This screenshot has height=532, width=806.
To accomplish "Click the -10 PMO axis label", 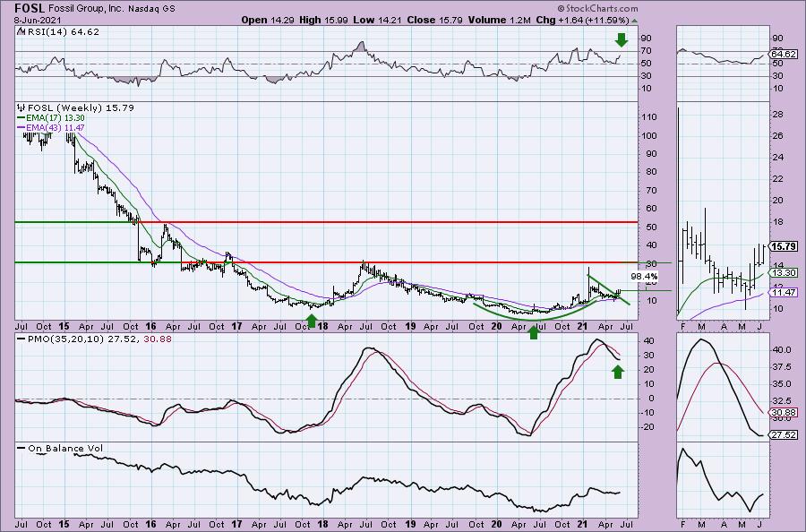I will (648, 412).
